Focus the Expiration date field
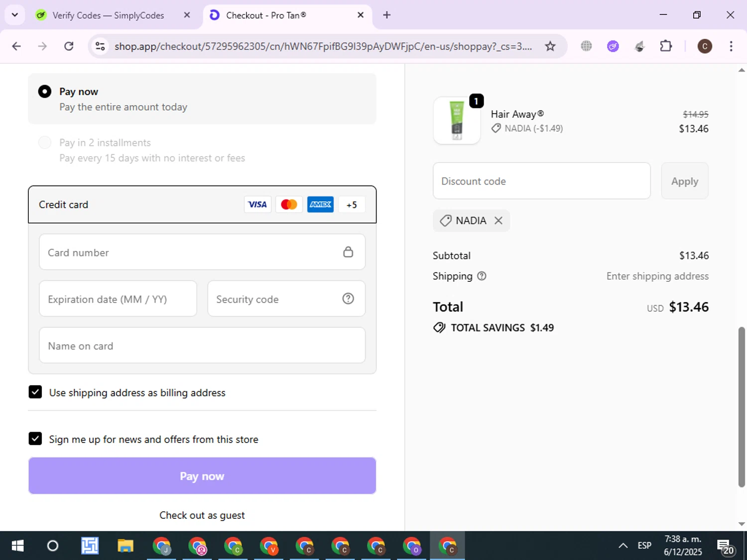747x560 pixels. click(x=118, y=299)
